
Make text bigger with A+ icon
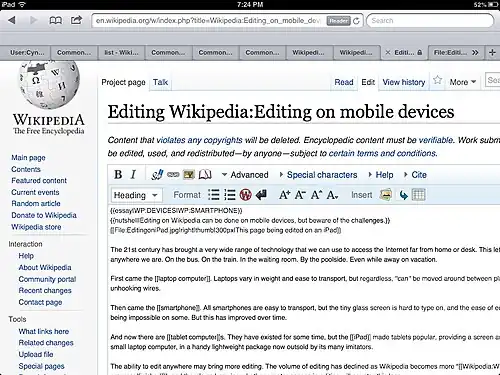coord(284,195)
